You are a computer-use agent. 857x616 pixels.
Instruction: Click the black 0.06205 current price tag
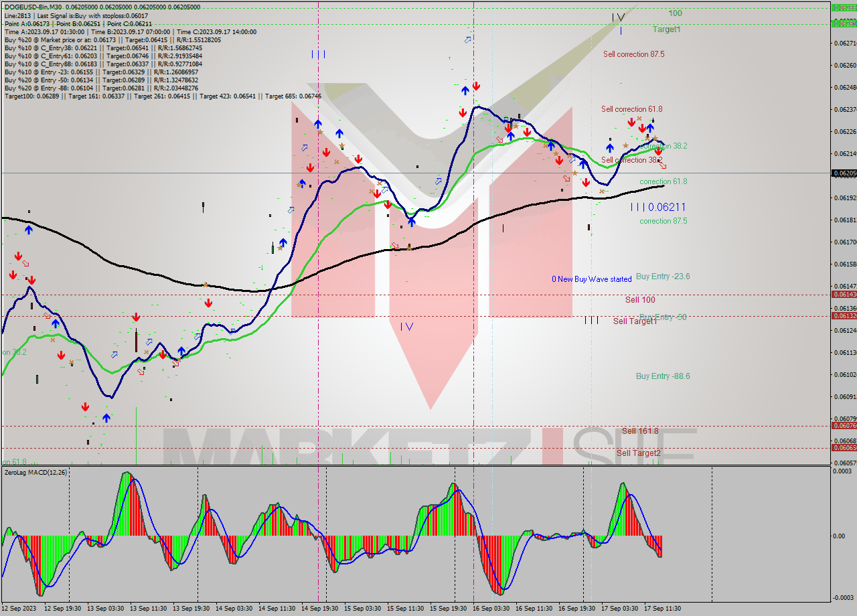(x=843, y=173)
